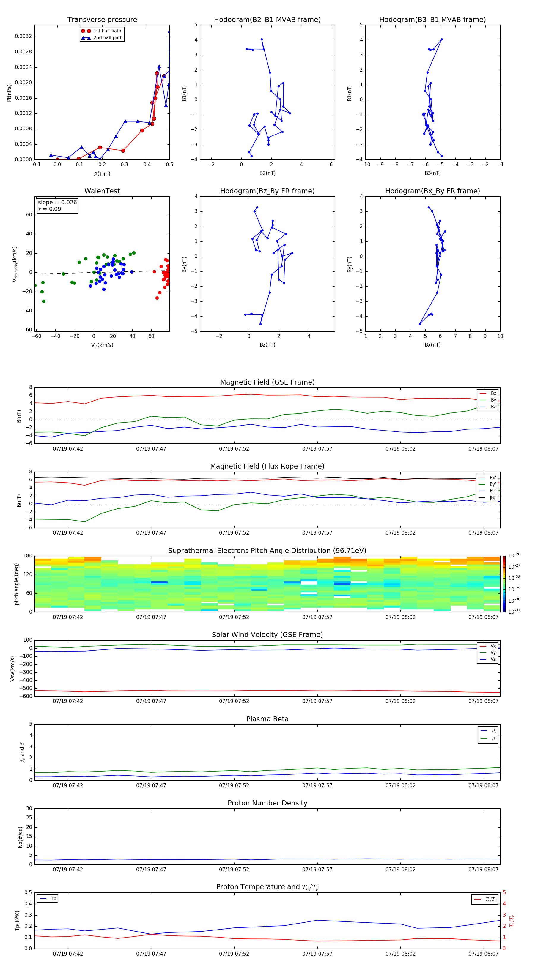Click the 'Transverse pressure' plot title
535x980 pixels.
pos(102,20)
